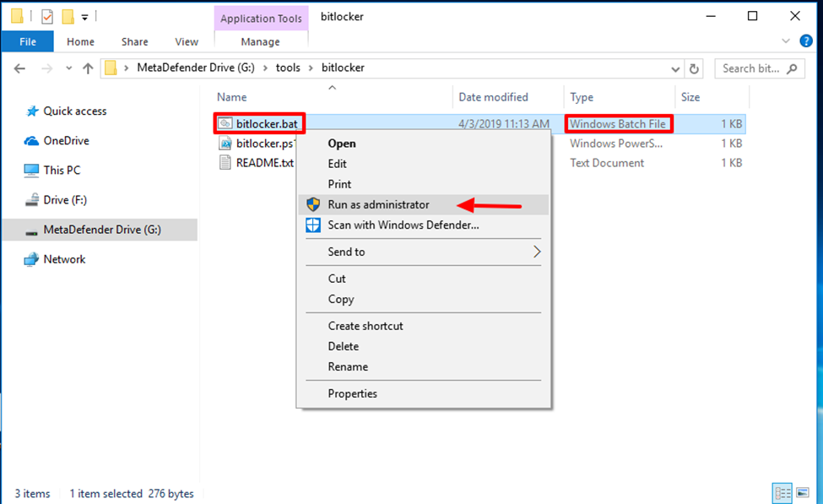The width and height of the screenshot is (823, 504).
Task: Open recent locations dropdown arrow
Action: (68, 68)
